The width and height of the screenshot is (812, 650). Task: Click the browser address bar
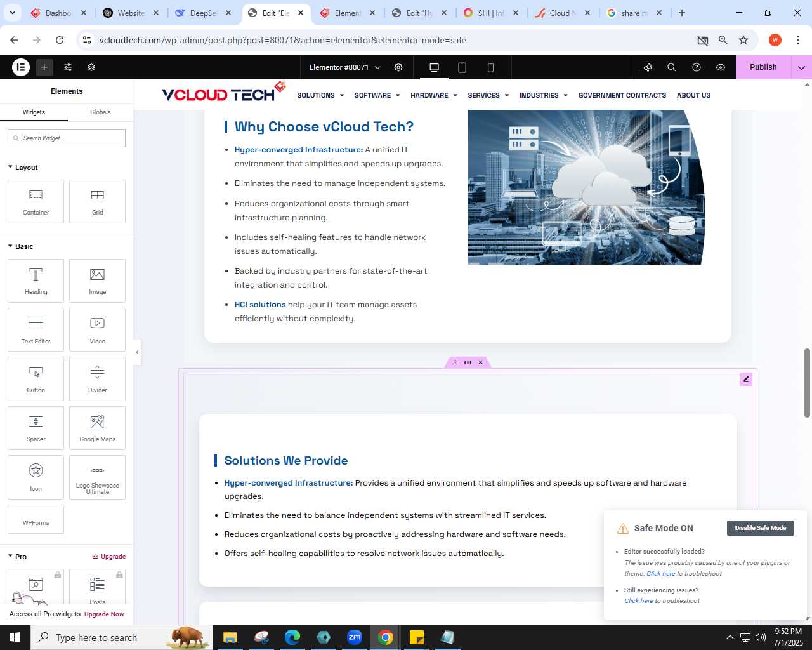(x=393, y=40)
